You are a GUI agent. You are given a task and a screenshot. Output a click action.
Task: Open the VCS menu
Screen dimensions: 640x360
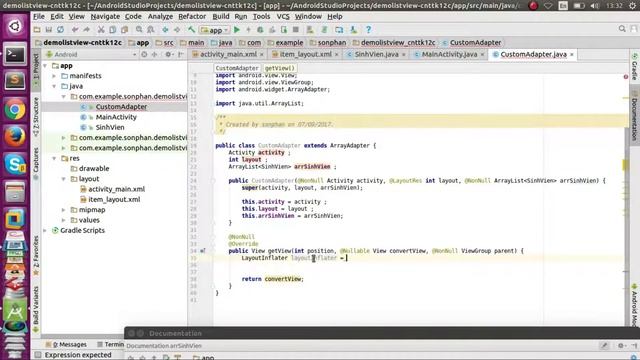[283, 17]
